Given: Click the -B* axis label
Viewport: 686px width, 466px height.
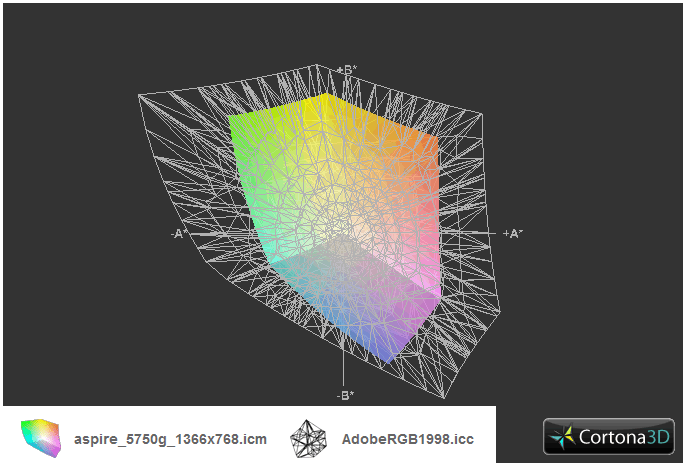Looking at the screenshot, I should point(345,396).
